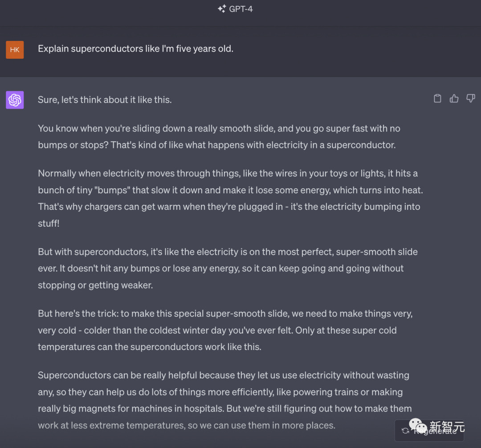Click the orange HK user avatar
This screenshot has width=481, height=448.
pos(15,49)
